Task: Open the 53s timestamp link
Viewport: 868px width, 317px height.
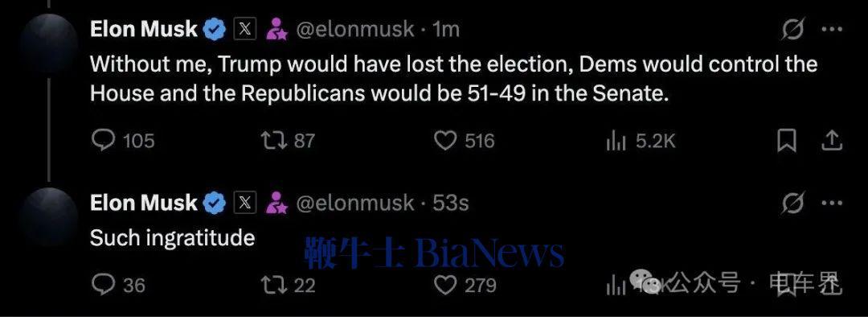Action: (x=451, y=204)
